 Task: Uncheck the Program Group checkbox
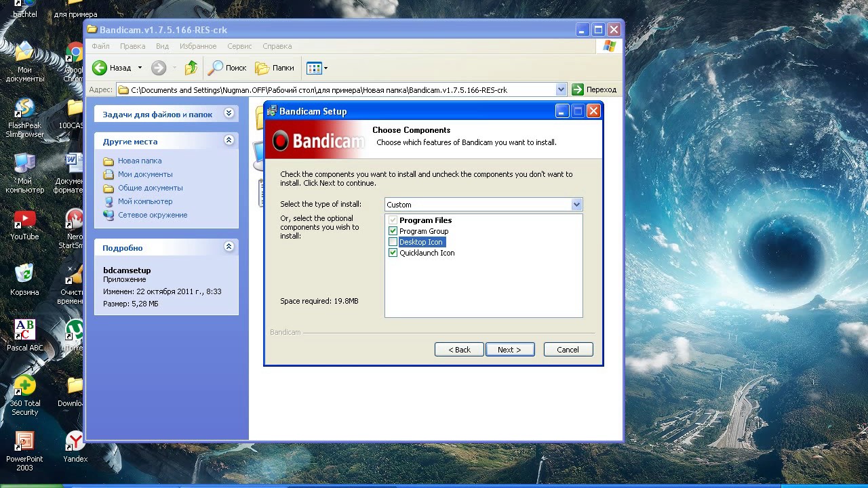[393, 231]
